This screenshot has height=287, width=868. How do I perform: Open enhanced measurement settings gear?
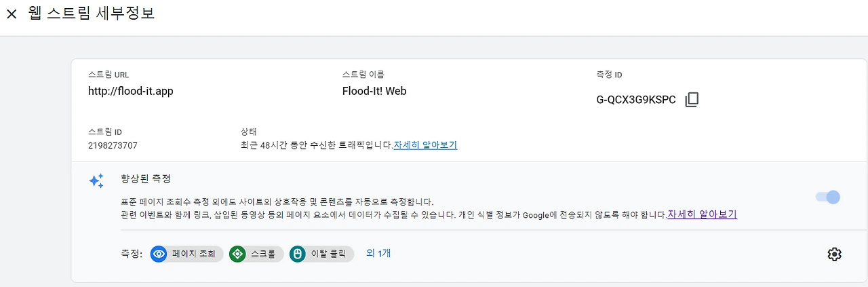(834, 254)
